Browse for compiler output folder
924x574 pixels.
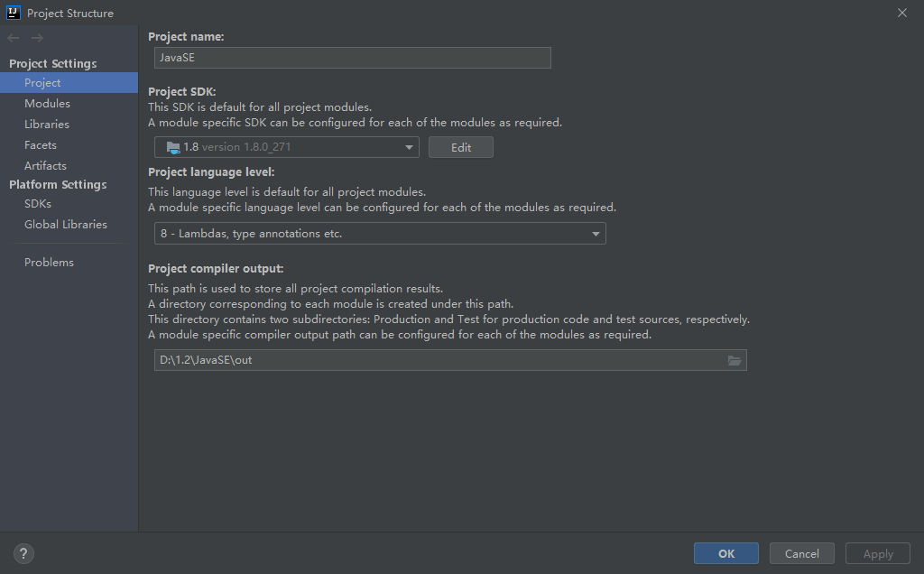coord(735,360)
